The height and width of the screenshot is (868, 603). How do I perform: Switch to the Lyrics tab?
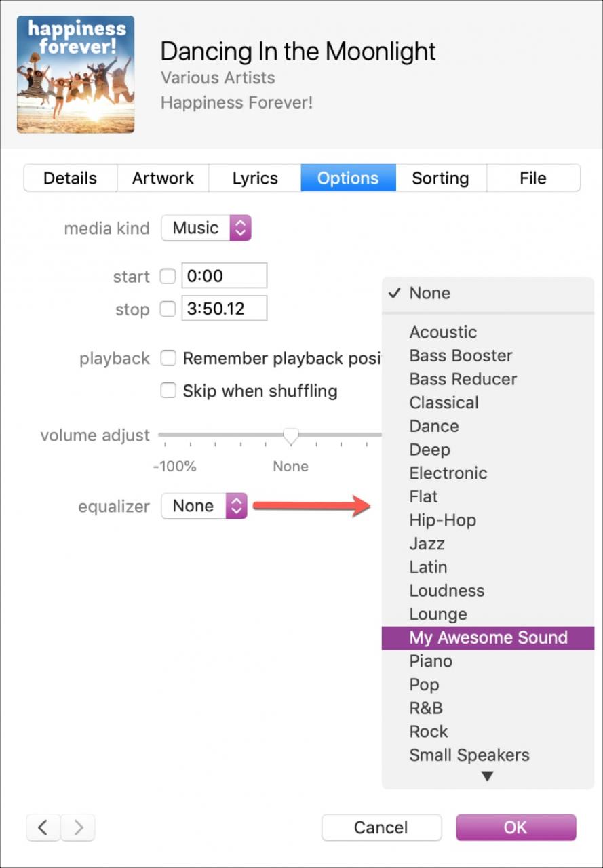click(x=255, y=178)
